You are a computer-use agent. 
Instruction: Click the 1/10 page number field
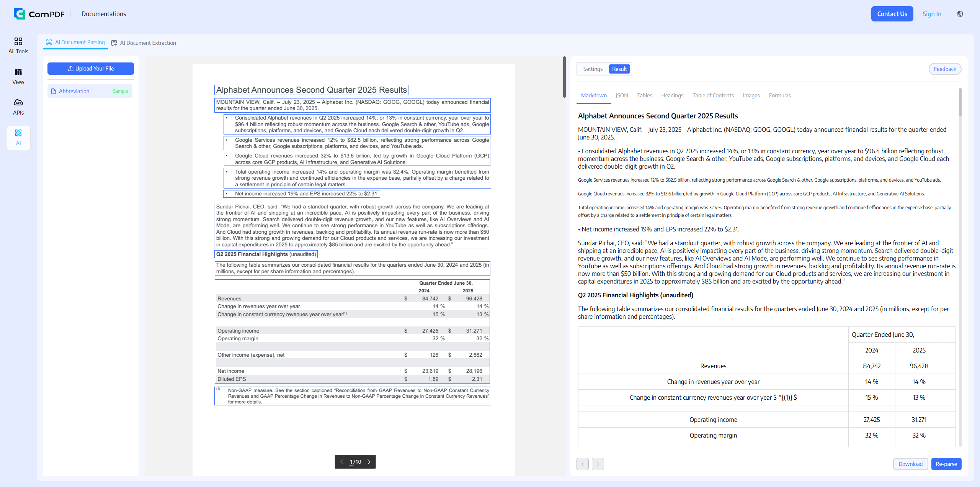coord(355,462)
